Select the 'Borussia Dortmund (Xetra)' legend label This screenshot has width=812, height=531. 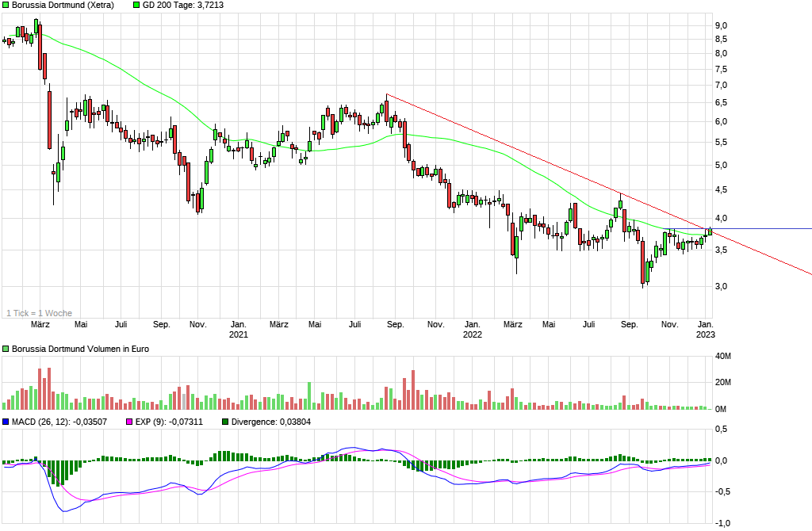tap(63, 6)
